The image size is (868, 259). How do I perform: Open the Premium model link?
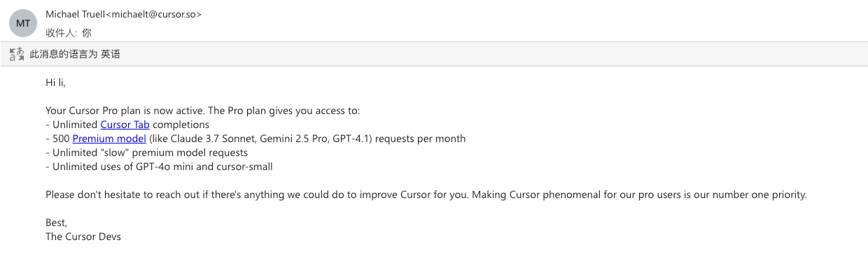point(109,139)
